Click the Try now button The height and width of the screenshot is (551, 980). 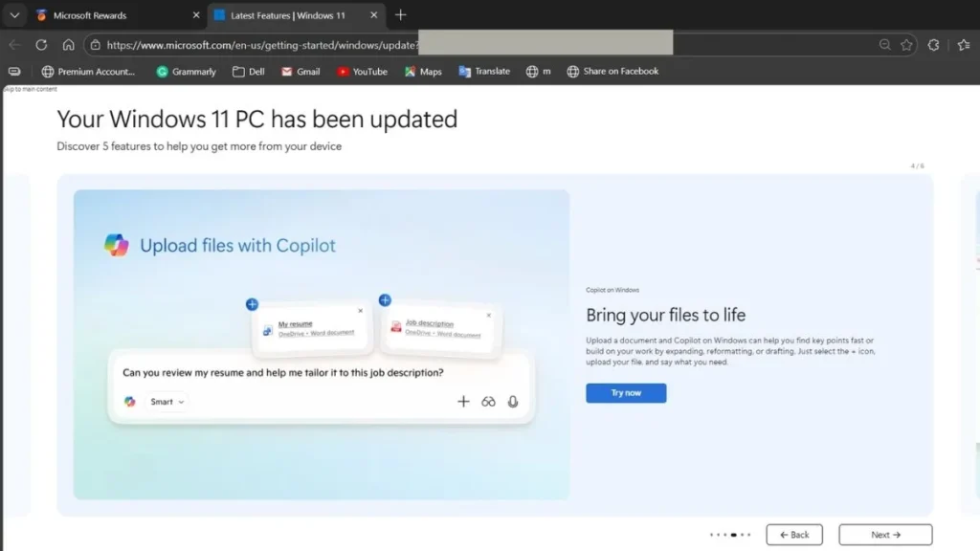coord(625,393)
